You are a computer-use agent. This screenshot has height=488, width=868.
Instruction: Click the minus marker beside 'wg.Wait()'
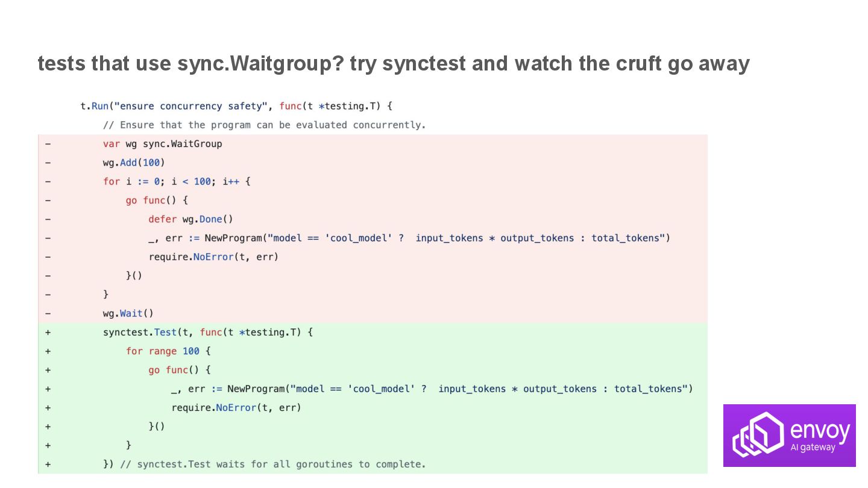[48, 313]
